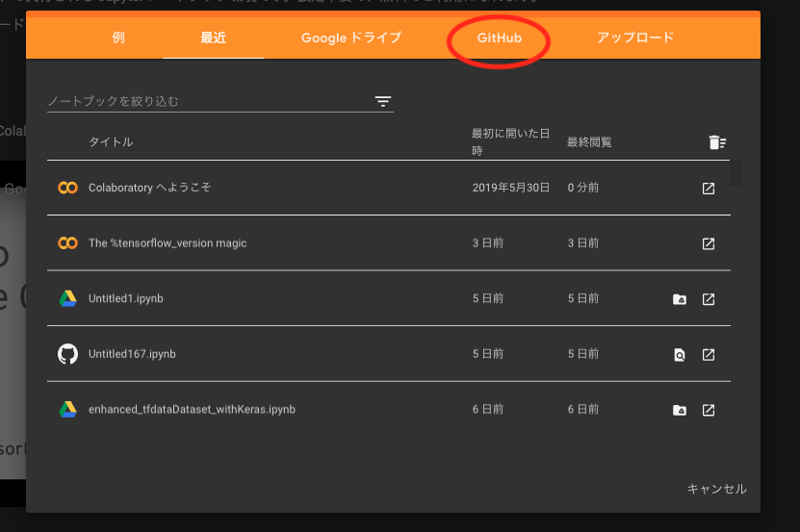Image resolution: width=800 pixels, height=532 pixels.
Task: Click the Colab logo beside tensorflow_version magic
Action: (67, 242)
